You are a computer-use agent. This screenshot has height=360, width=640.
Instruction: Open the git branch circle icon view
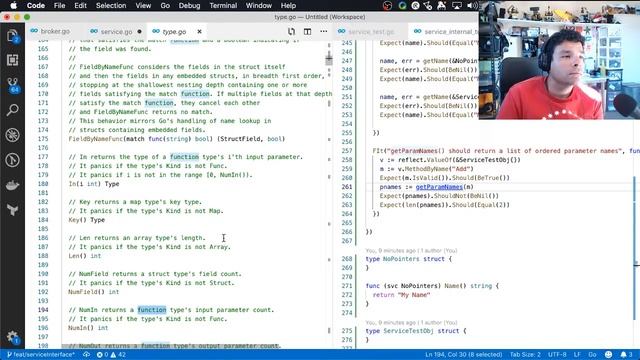12,160
